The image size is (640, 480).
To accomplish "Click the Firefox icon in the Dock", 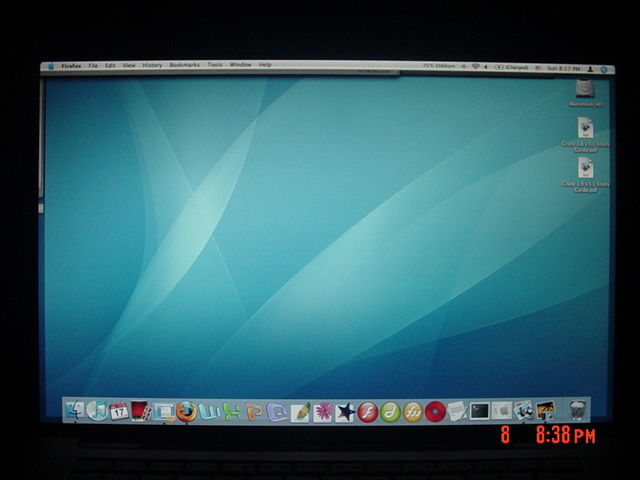I will [187, 411].
